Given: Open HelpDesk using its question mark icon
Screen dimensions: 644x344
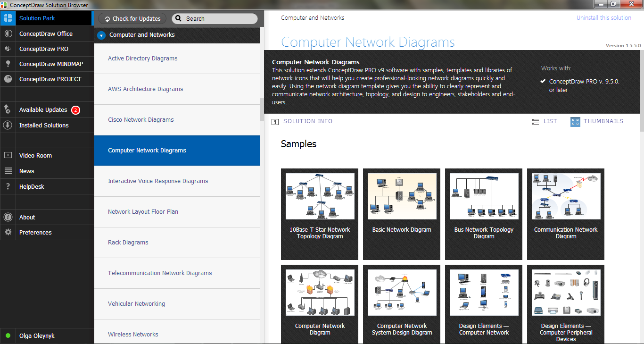Looking at the screenshot, I should click(8, 186).
